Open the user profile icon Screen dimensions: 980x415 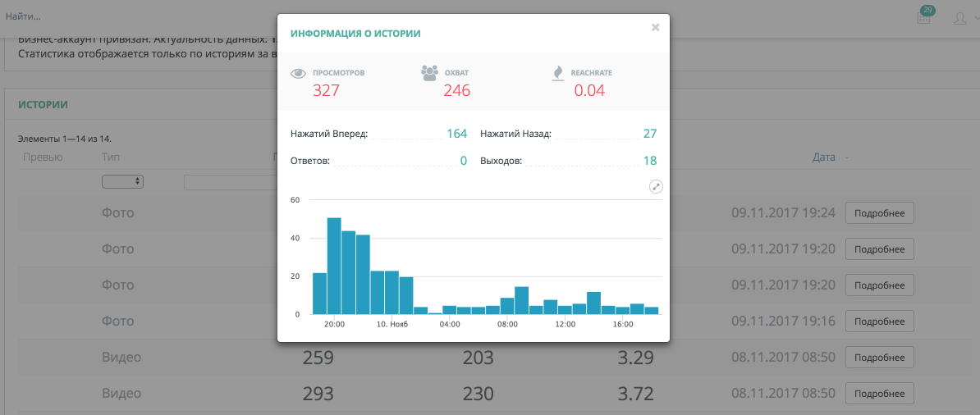click(959, 17)
